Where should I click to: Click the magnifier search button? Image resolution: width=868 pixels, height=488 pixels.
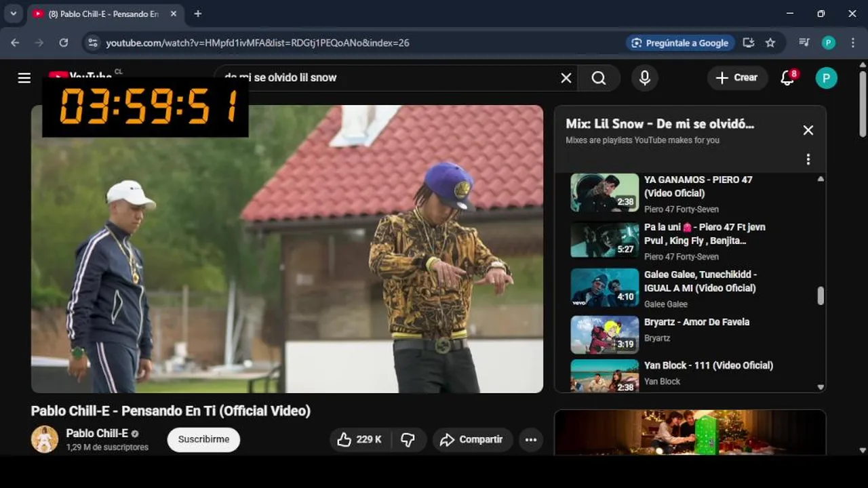599,78
